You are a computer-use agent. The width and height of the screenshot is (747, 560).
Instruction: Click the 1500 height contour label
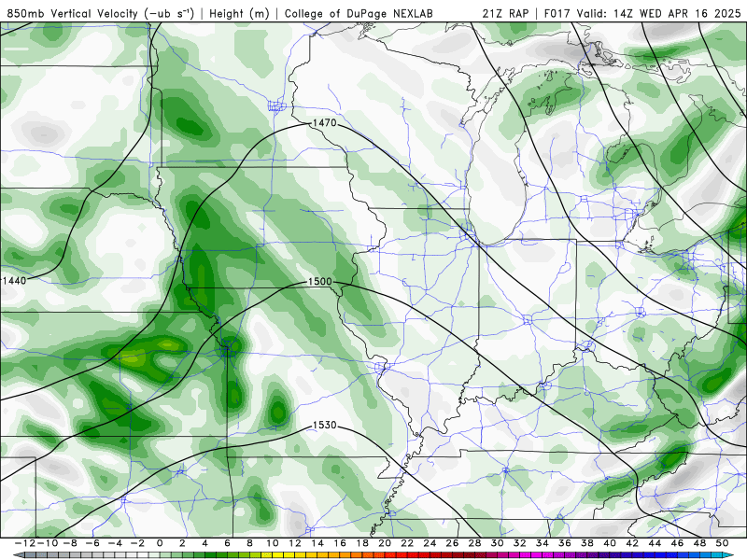point(319,282)
